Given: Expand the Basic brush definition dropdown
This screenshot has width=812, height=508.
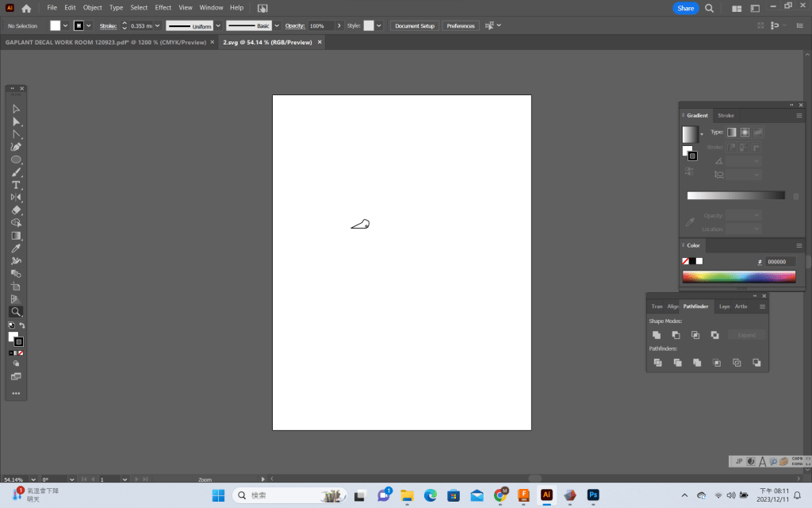Looking at the screenshot, I should [x=278, y=25].
